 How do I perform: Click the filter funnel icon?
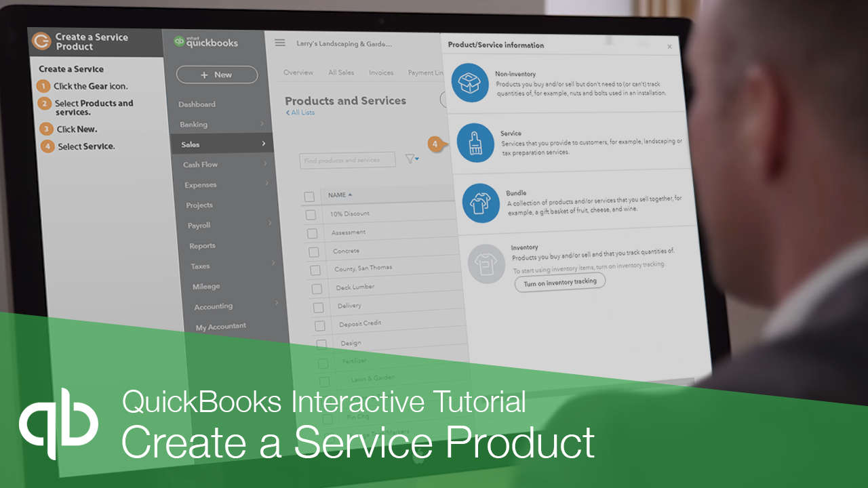click(410, 159)
